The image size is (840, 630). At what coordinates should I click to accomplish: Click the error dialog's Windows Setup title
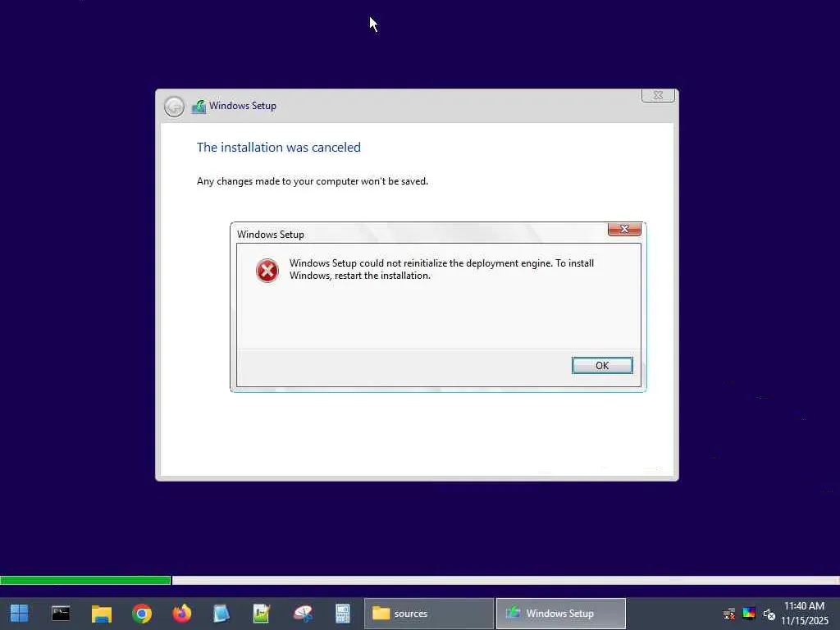click(271, 234)
